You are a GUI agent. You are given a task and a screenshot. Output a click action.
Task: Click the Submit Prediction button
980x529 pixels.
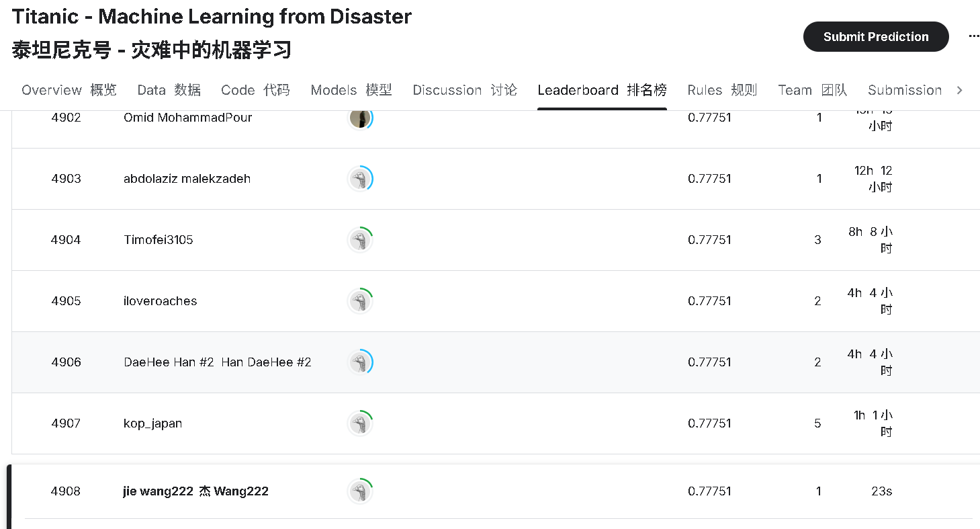click(x=876, y=37)
